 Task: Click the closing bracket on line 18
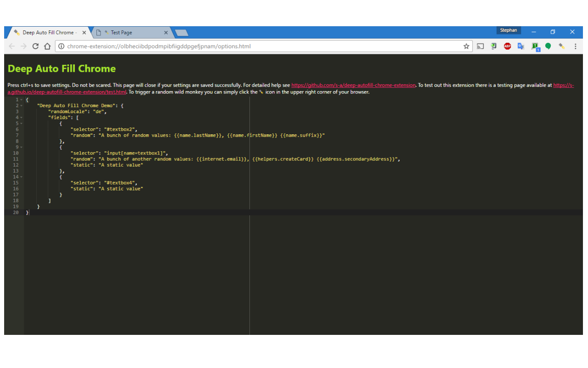[x=50, y=201]
